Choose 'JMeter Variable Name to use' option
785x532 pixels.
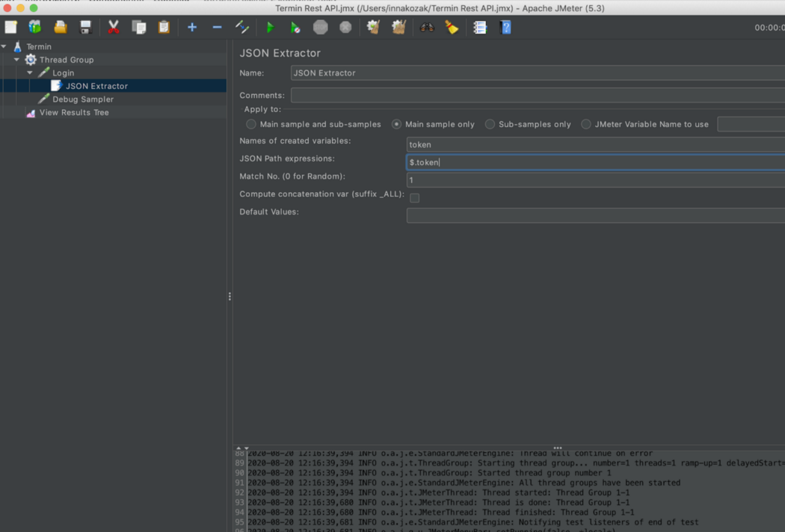586,124
